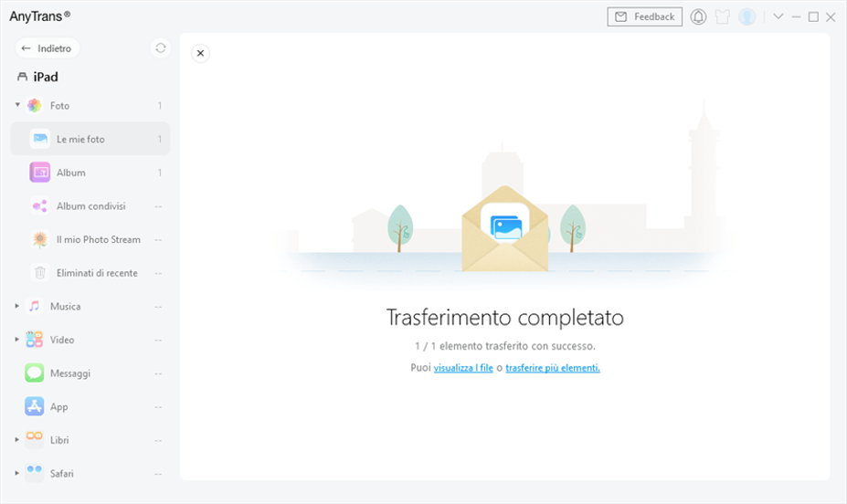Screen dimensions: 847x504
Task: Select the Messaggi chat bubble icon
Action: [35, 373]
